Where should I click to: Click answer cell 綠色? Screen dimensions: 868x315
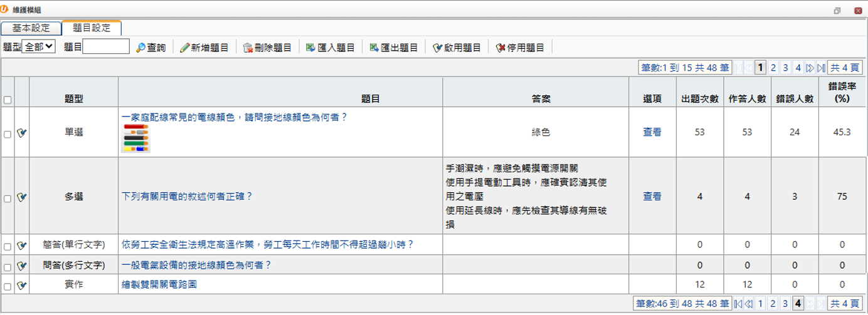point(541,132)
